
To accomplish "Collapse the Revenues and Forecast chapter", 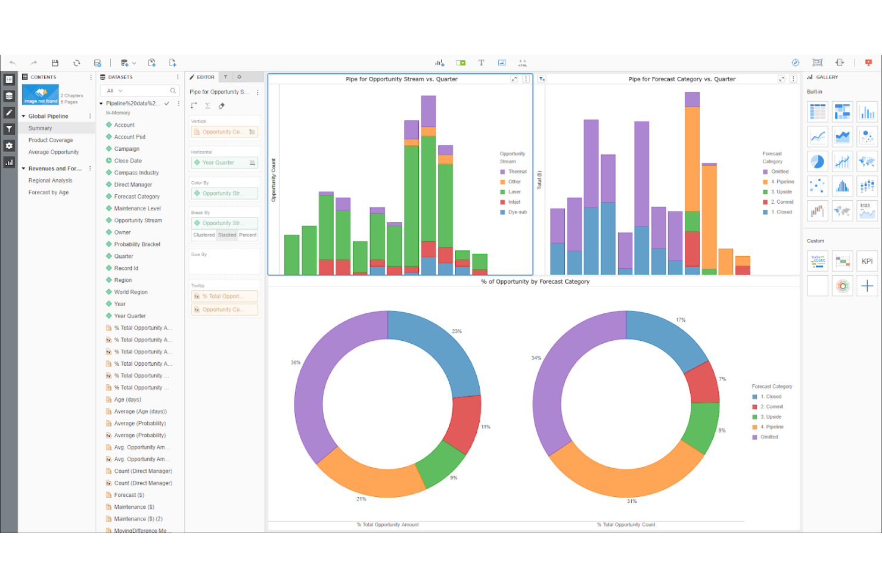I will click(x=23, y=169).
